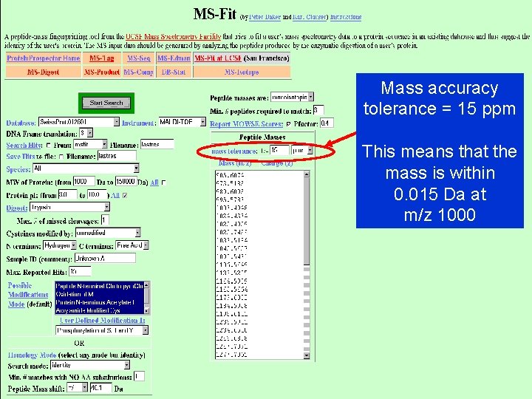Select Acrylamide Modified Cys in modifications list
Screen dimensions: 532x399
tap(99, 310)
